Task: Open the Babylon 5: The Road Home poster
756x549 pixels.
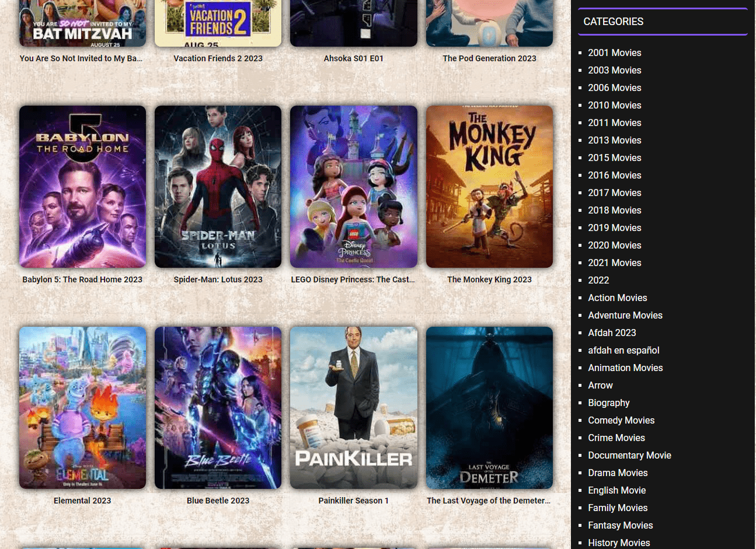Action: [82, 187]
